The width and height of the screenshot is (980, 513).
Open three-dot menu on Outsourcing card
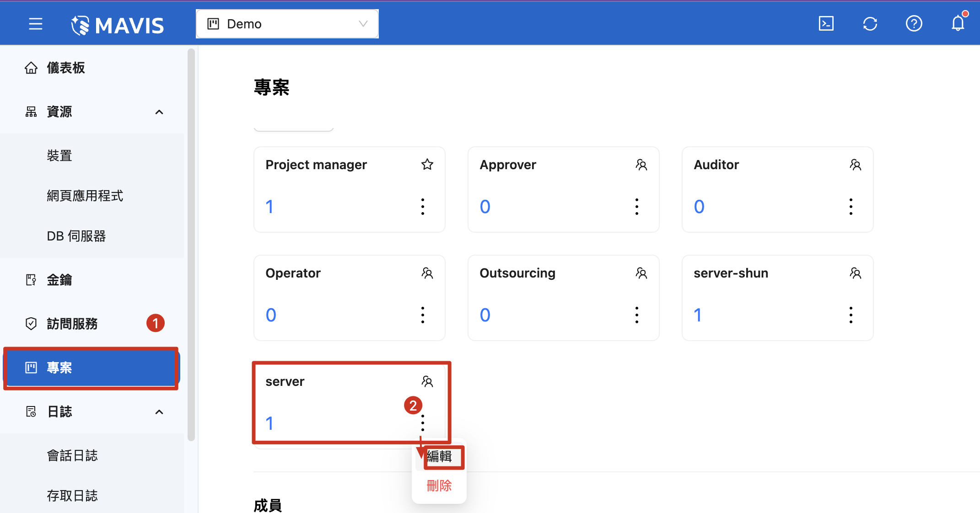click(x=636, y=315)
